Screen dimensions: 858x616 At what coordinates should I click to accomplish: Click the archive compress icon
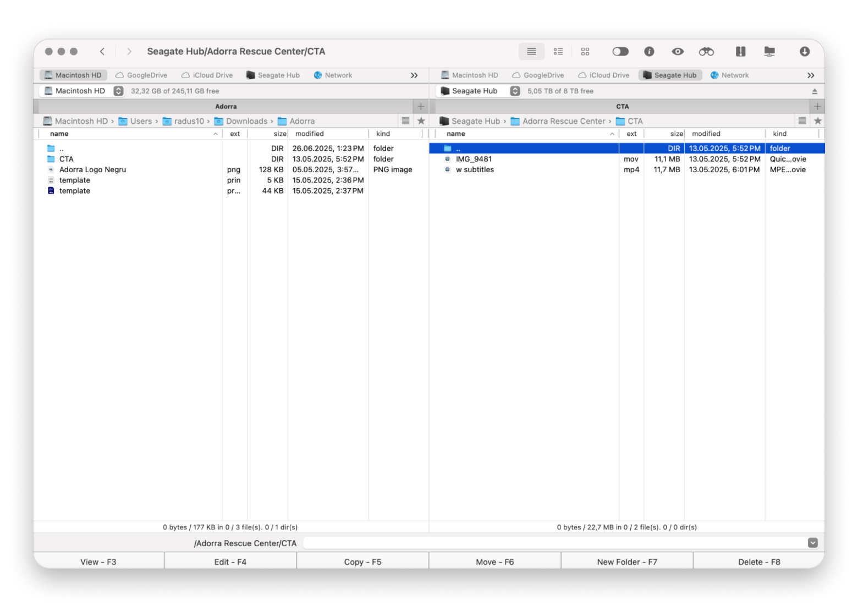click(x=740, y=52)
